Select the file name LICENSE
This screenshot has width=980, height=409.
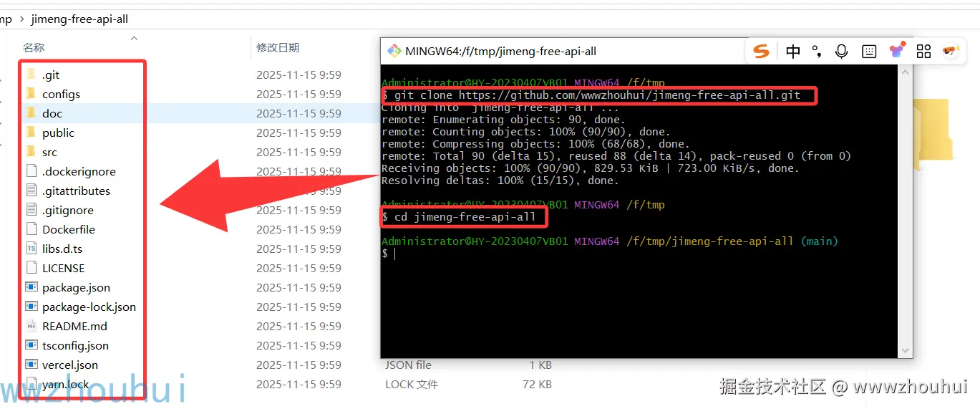pyautogui.click(x=63, y=268)
